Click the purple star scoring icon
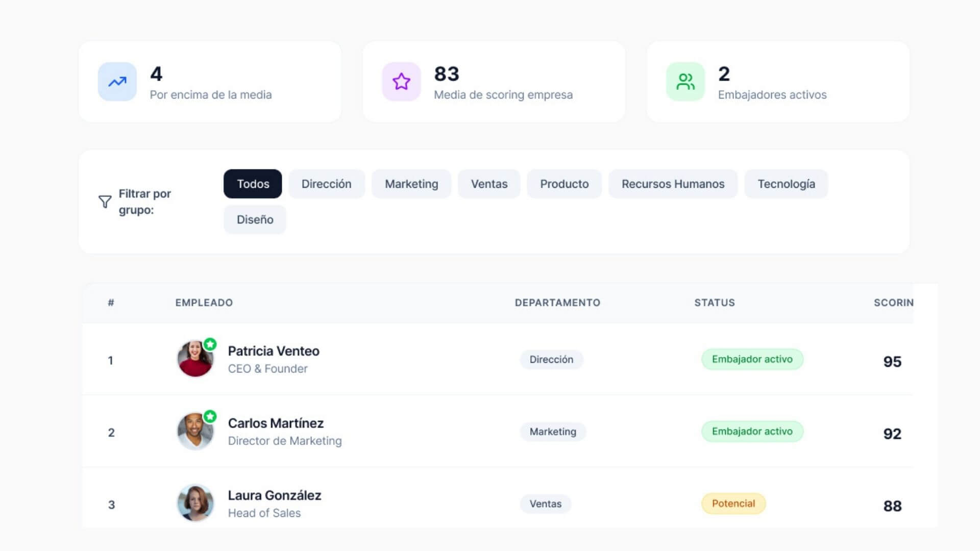 pos(401,82)
